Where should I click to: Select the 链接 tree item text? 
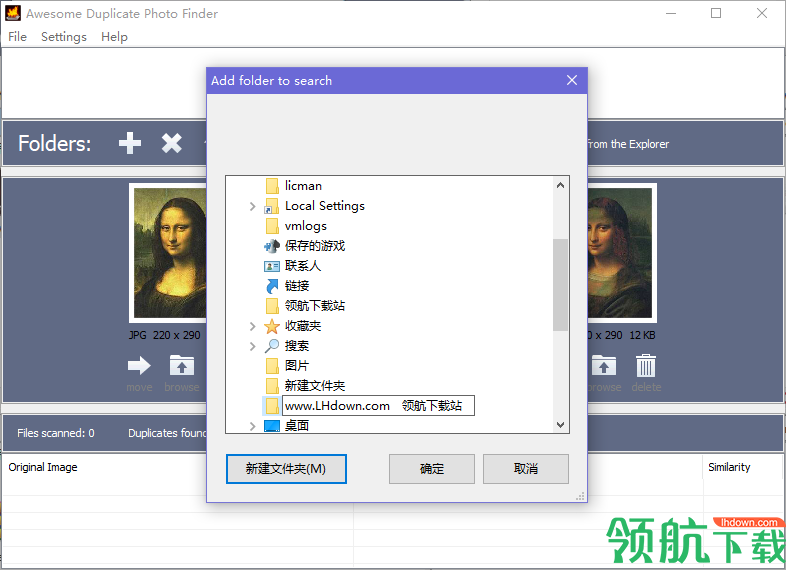pyautogui.click(x=297, y=286)
